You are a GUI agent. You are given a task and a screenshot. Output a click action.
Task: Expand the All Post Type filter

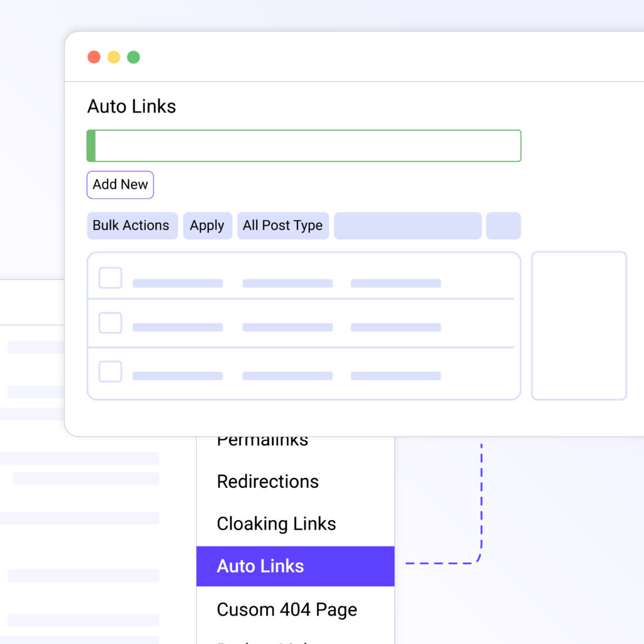[x=283, y=226]
